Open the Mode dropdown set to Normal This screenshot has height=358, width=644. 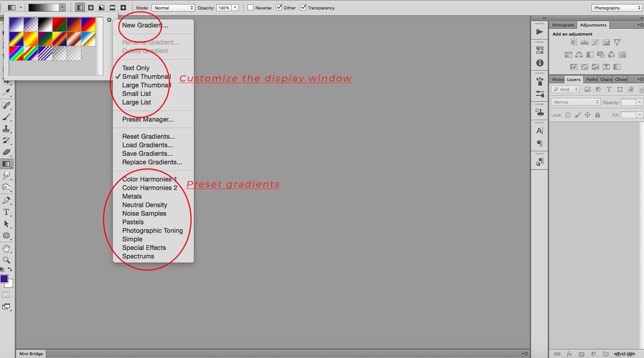point(173,8)
